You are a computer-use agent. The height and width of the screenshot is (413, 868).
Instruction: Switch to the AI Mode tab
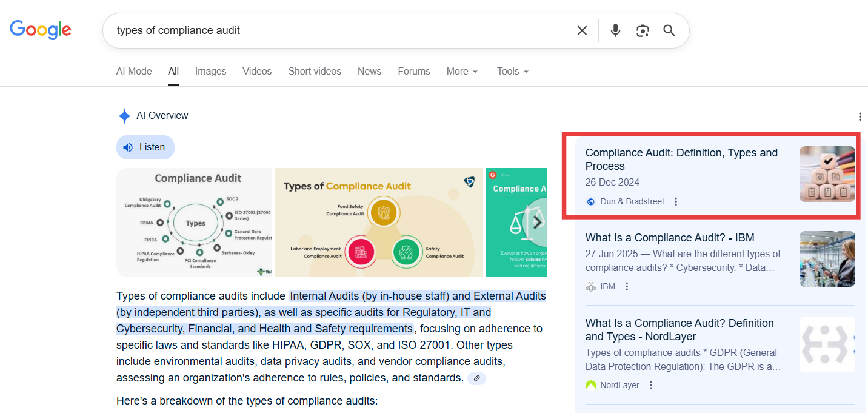click(134, 71)
